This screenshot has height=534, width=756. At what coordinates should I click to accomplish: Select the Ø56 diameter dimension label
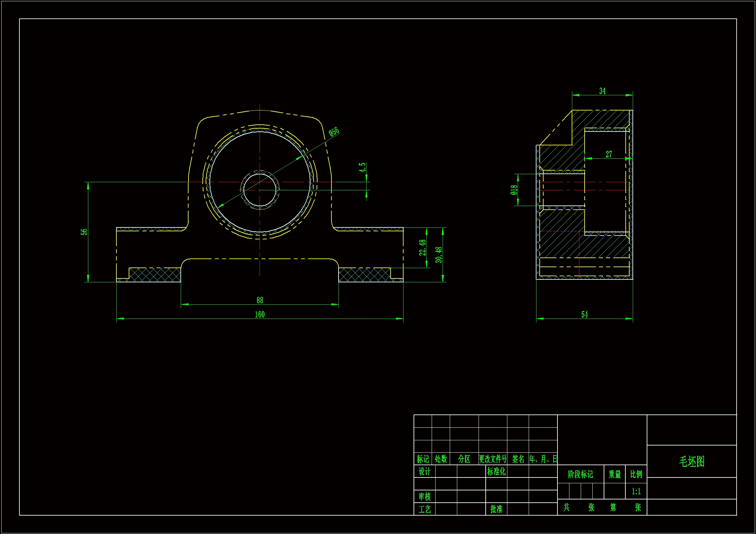tap(334, 132)
